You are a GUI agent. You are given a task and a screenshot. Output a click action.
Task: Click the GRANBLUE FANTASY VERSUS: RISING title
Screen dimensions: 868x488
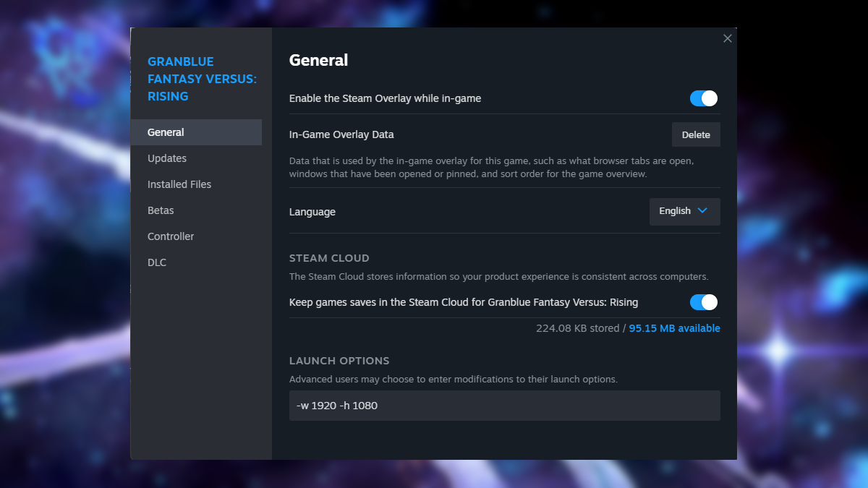(x=201, y=78)
